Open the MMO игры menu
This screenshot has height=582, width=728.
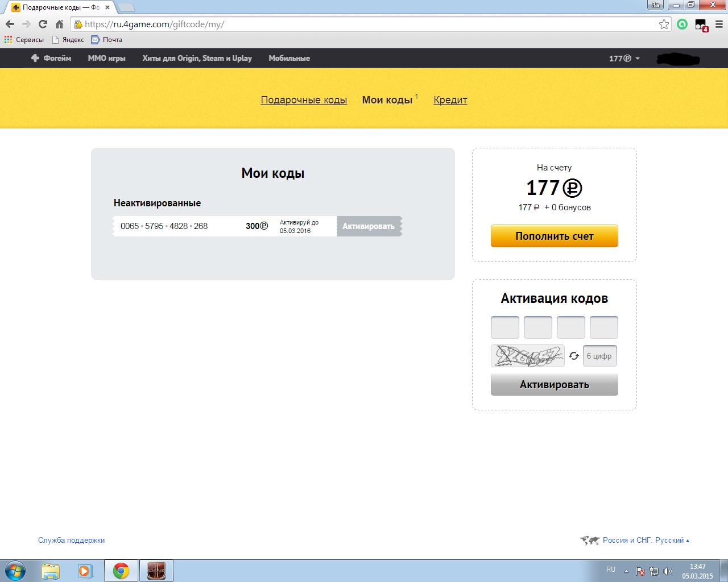pyautogui.click(x=106, y=58)
